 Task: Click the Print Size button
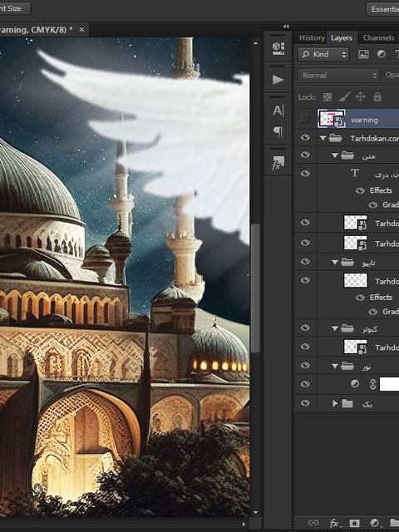[x=15, y=8]
